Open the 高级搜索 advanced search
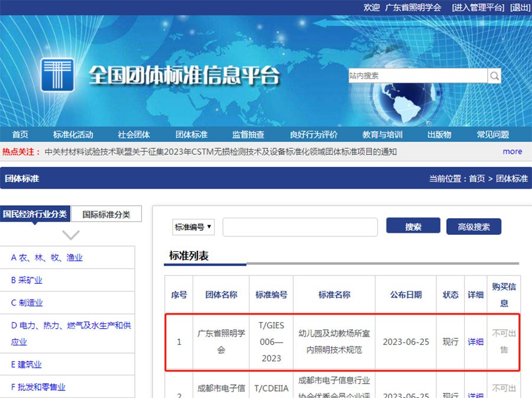Screen dimensions: 532x398 pos(473,226)
